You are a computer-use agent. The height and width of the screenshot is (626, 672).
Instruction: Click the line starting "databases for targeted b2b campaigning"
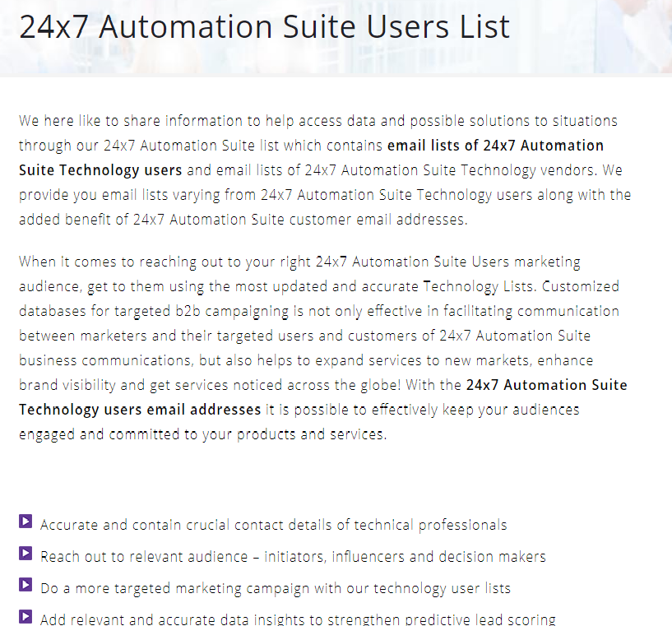pyautogui.click(x=319, y=311)
